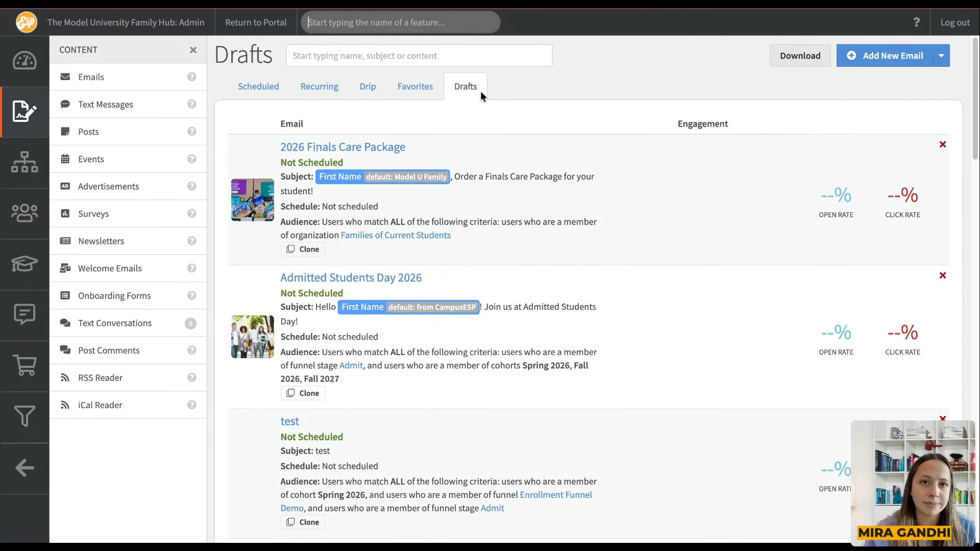Switch to the Recurring tab
The width and height of the screenshot is (980, 551).
pos(319,87)
